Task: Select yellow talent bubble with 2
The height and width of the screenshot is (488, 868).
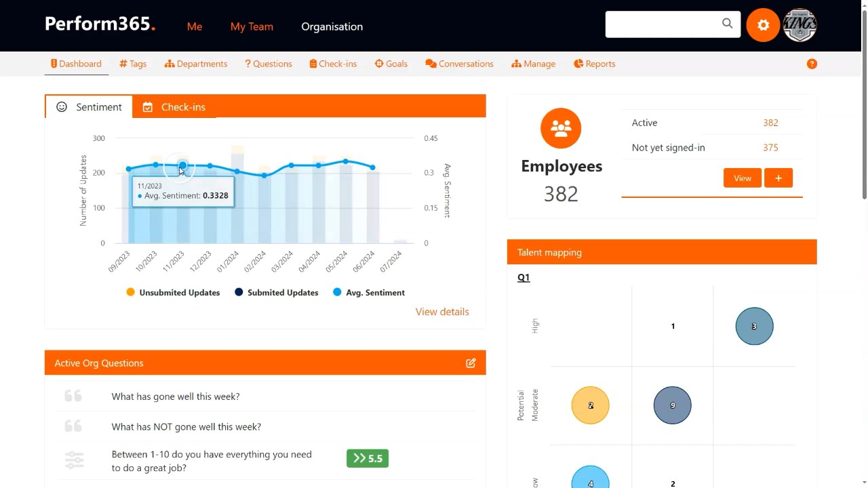Action: [591, 405]
